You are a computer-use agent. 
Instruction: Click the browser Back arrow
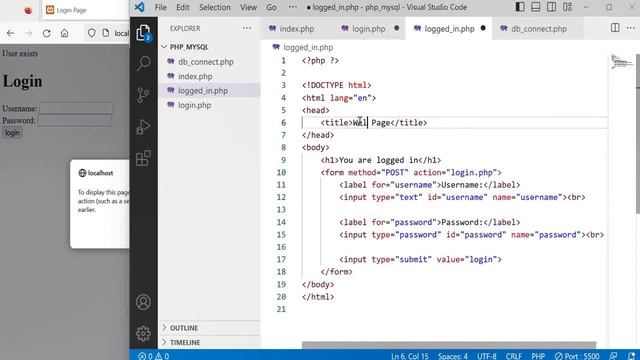click(10, 33)
